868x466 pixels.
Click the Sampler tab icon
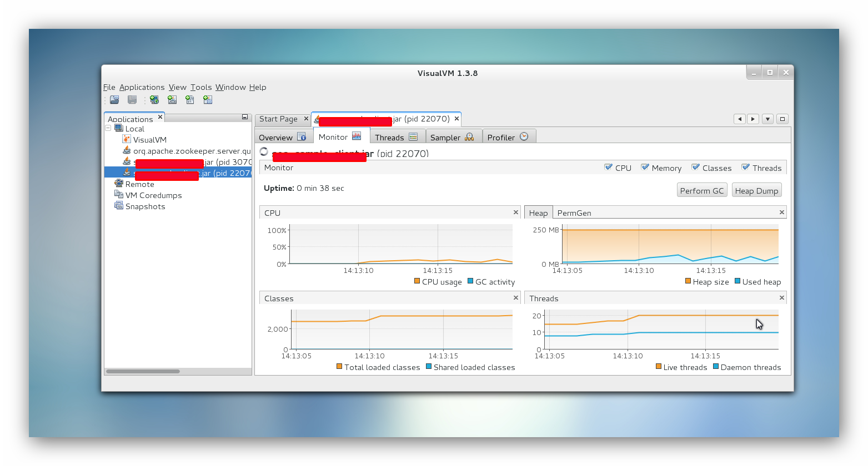point(469,136)
